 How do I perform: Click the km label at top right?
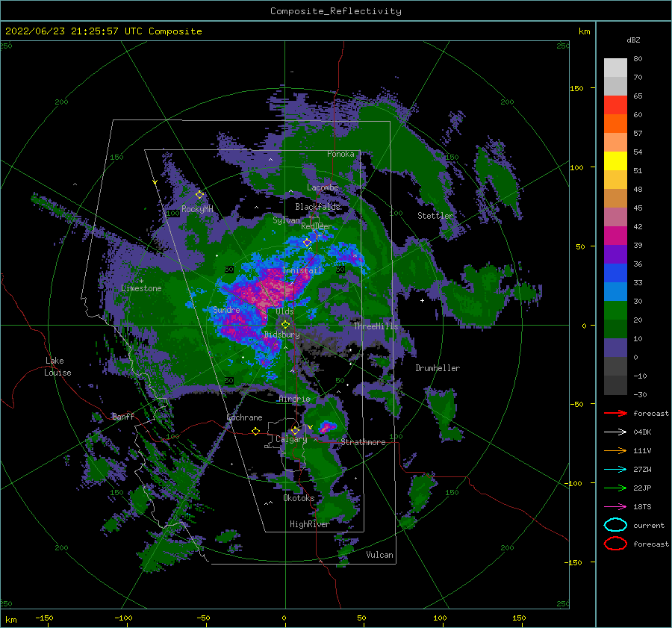pos(584,31)
